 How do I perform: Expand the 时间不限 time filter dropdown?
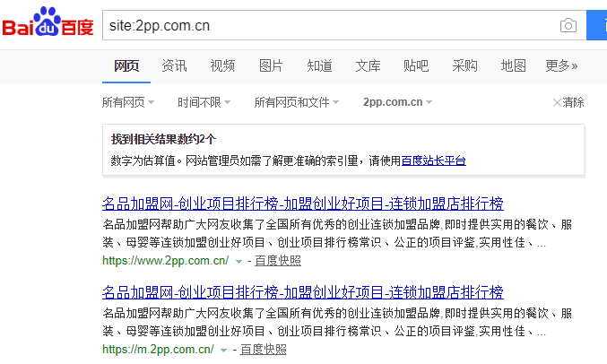pos(204,102)
